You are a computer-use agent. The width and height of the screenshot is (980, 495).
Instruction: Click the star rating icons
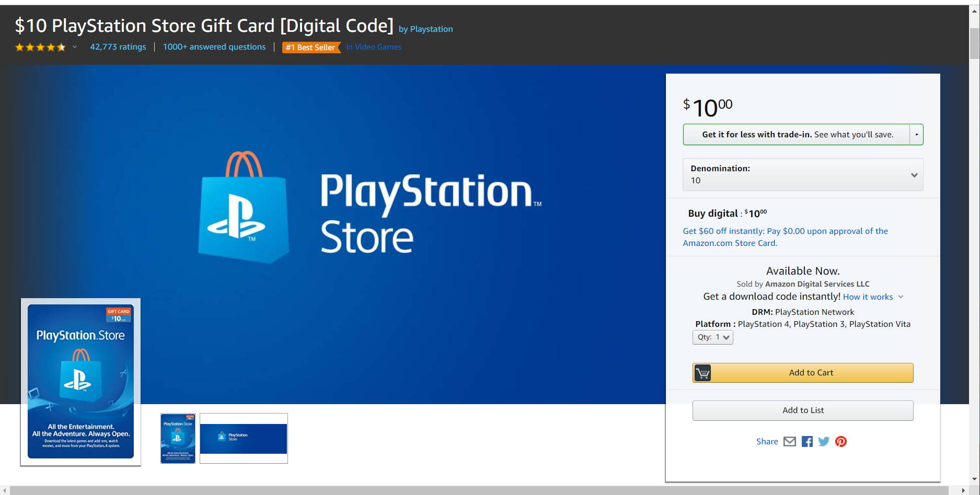pos(40,48)
